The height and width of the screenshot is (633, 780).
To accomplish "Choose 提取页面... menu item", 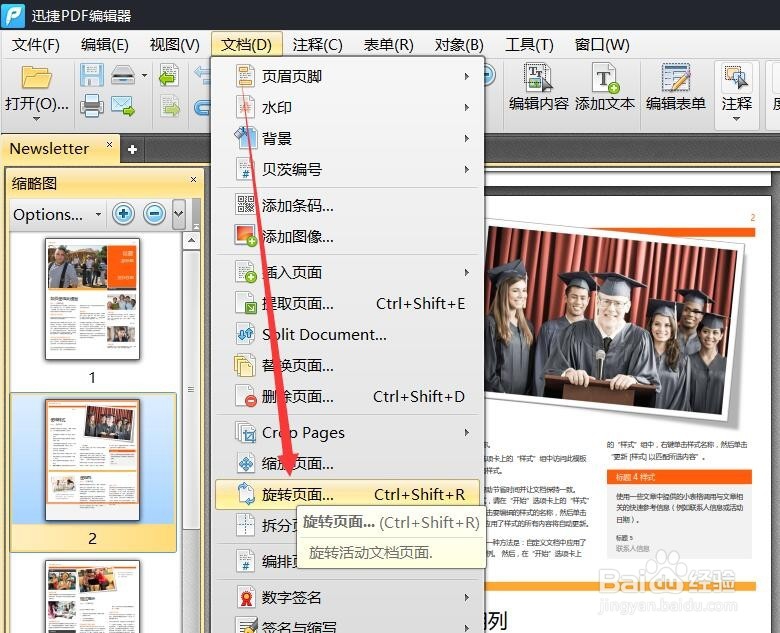I will (x=349, y=303).
